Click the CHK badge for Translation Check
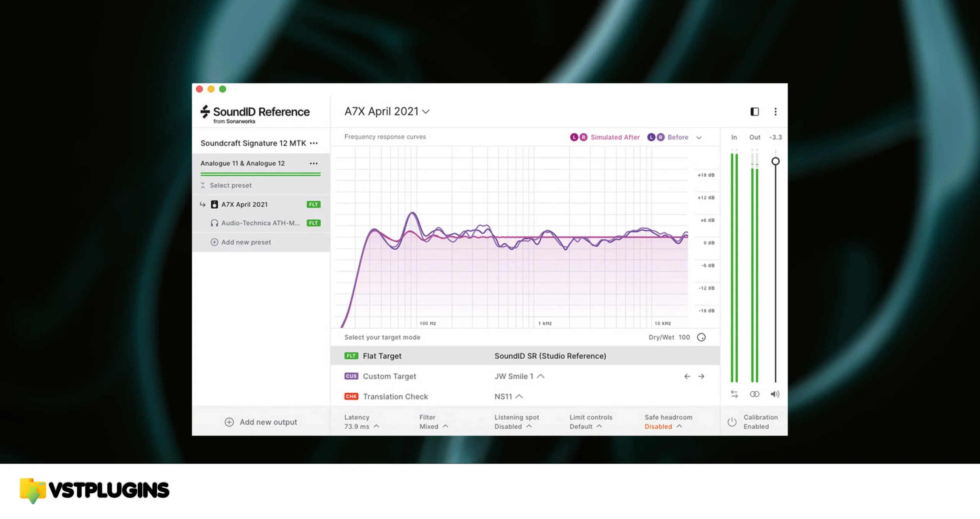The width and height of the screenshot is (980, 519). [351, 396]
